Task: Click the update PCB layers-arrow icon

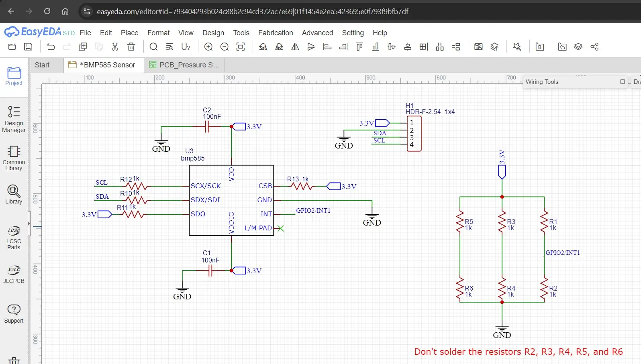Action: click(x=494, y=47)
